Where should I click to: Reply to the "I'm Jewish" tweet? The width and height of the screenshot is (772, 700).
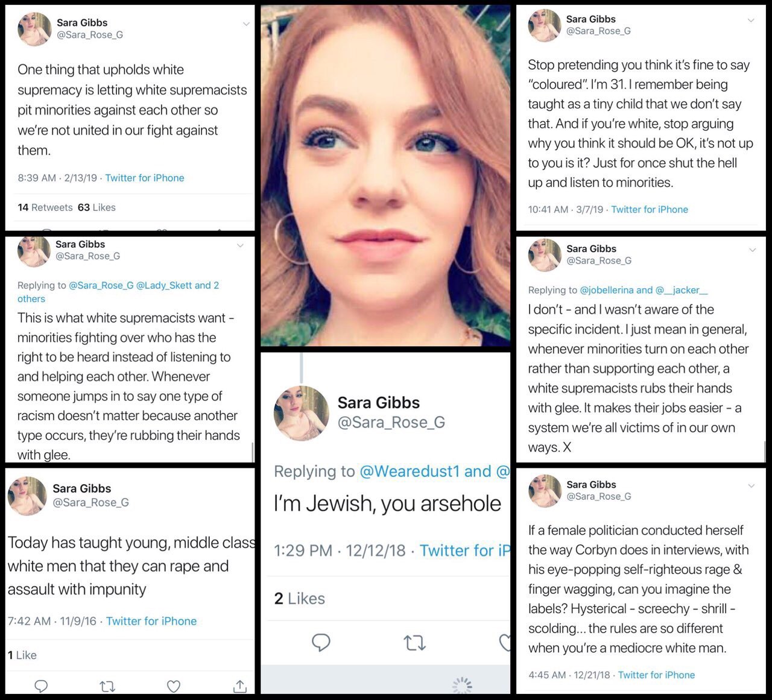(x=321, y=643)
